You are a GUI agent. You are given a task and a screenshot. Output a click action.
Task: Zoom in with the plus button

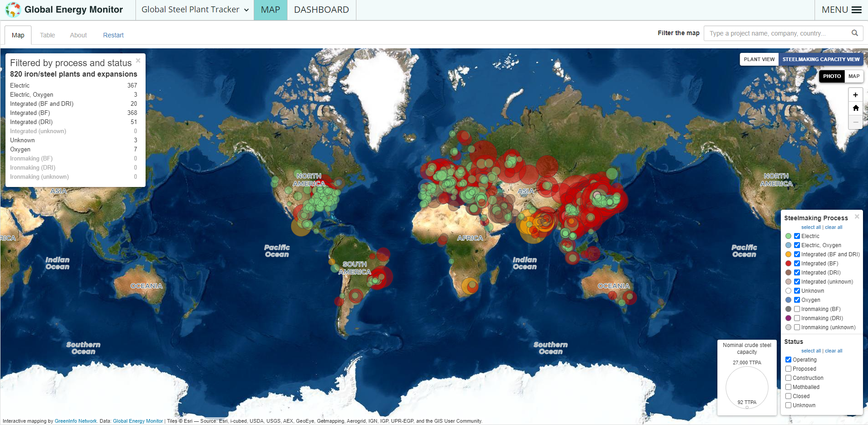point(856,95)
